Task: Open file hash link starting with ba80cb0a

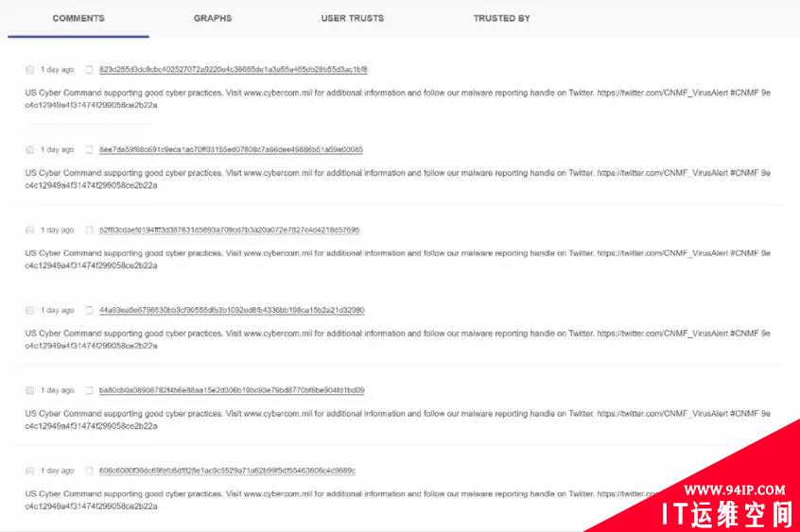Action: click(x=232, y=390)
